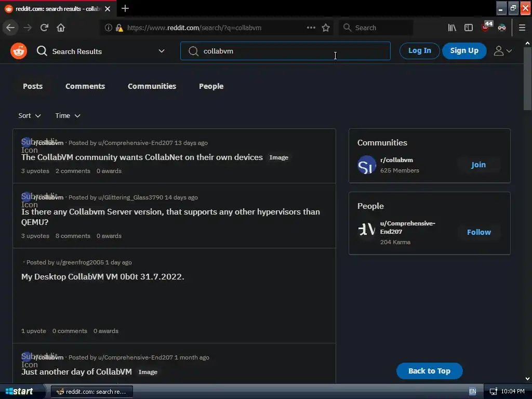Click the Sign Up button
The width and height of the screenshot is (532, 399).
(464, 51)
